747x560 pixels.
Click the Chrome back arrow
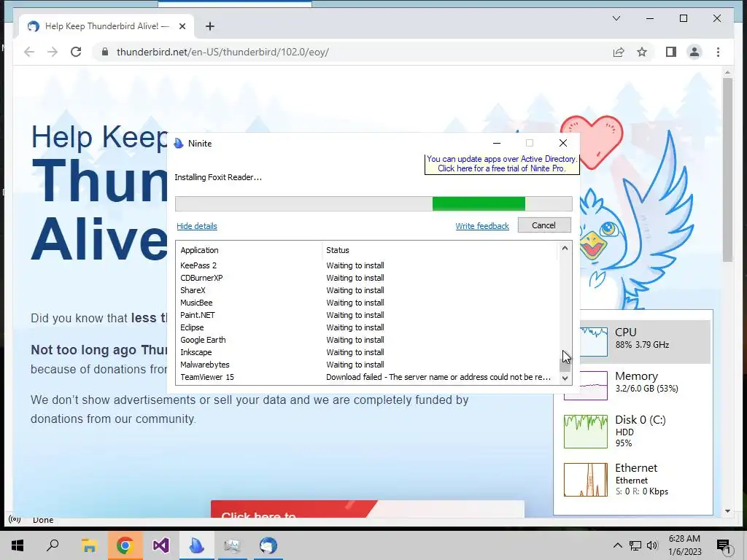(x=29, y=52)
